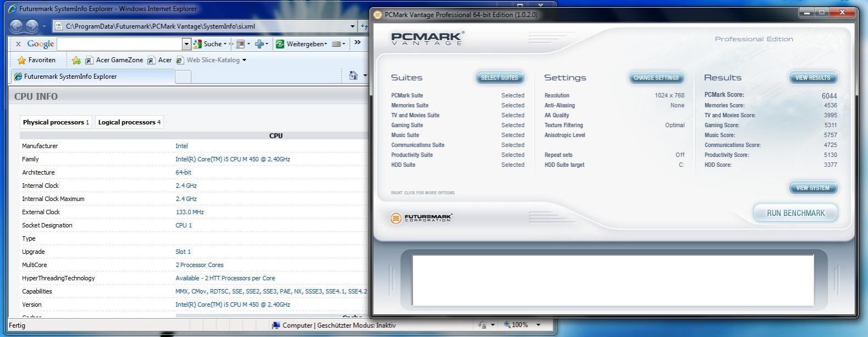Close the Google toolbar with the X
Screen dimensions: 868x337
[18, 44]
